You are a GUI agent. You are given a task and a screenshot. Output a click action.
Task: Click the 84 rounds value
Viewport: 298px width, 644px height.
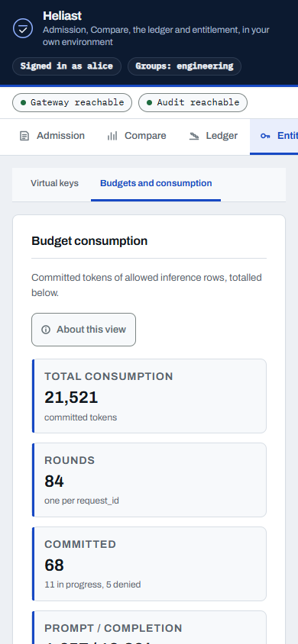53,481
